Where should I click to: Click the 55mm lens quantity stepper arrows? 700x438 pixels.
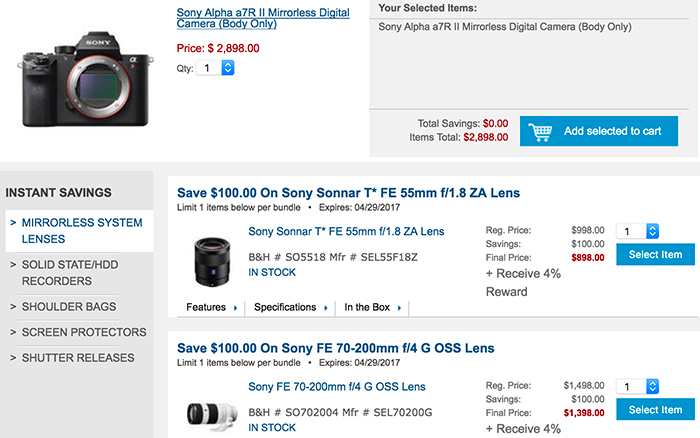click(x=652, y=231)
